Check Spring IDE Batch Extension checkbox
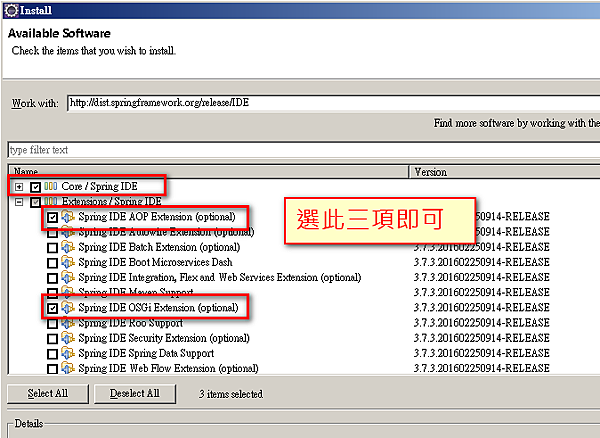The height and width of the screenshot is (438, 600). (x=52, y=248)
